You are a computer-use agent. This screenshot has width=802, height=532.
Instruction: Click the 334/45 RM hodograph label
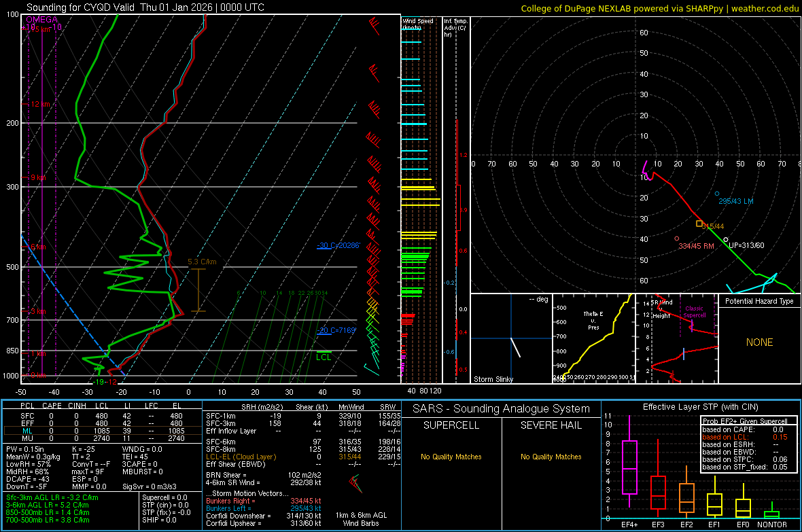[696, 246]
